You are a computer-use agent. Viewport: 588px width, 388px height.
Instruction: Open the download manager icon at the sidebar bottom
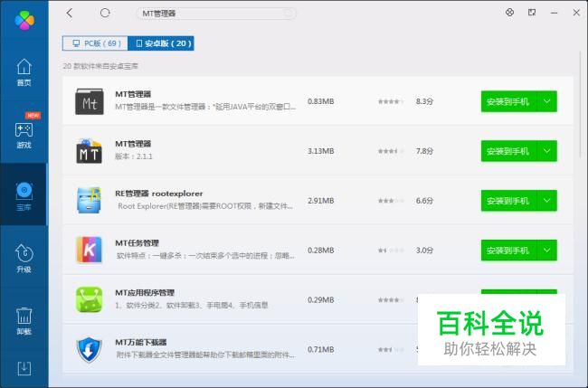click(24, 368)
